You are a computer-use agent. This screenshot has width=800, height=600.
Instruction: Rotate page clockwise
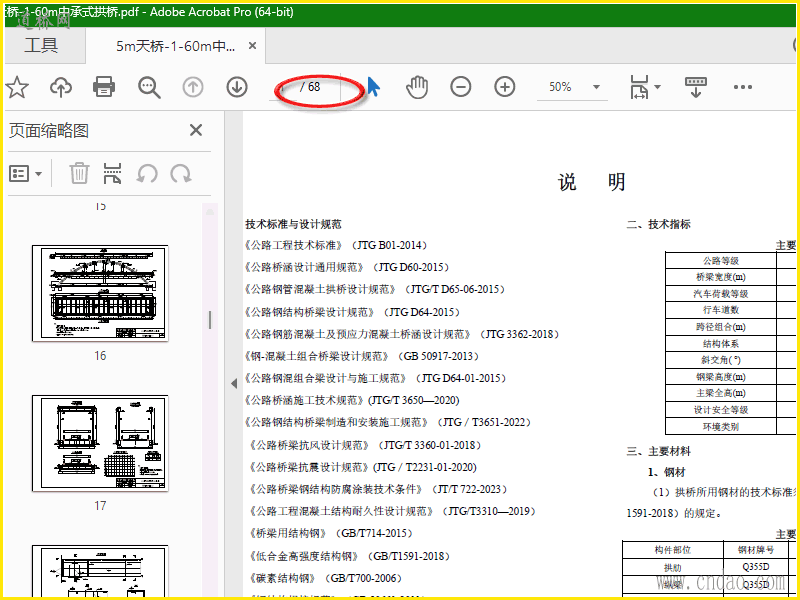[x=181, y=173]
